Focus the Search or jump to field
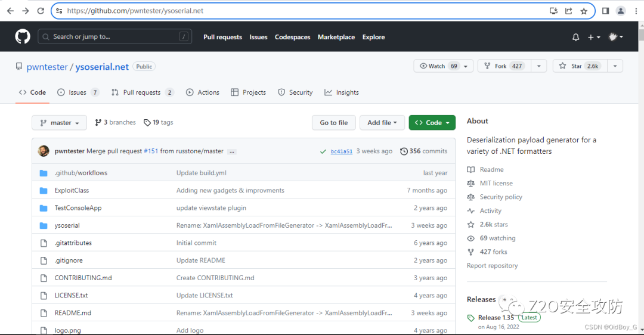Screen dimensions: 644x335 (x=114, y=36)
